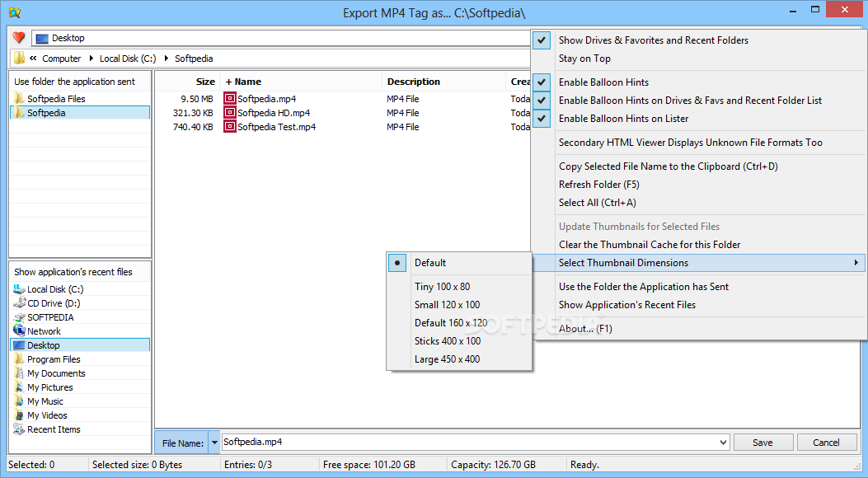Screen dimensions: 868x478
Task: Sort by Size column header
Action: [x=188, y=82]
